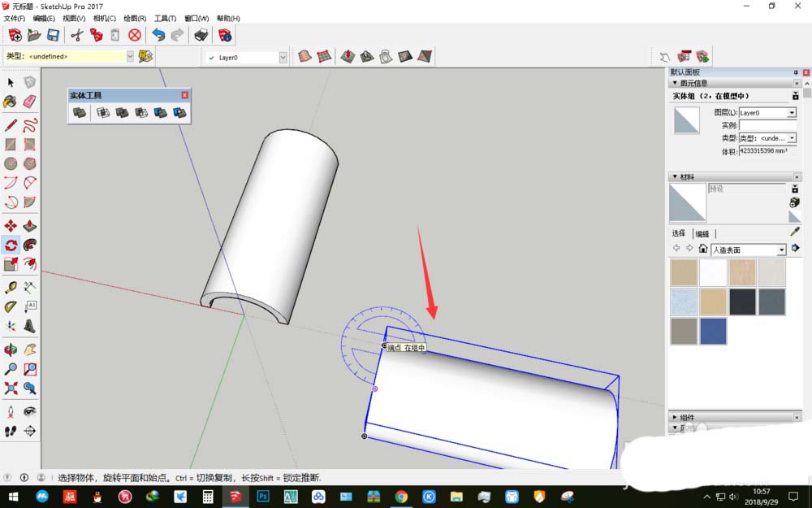Click the material home icon
The width and height of the screenshot is (812, 508).
[702, 249]
